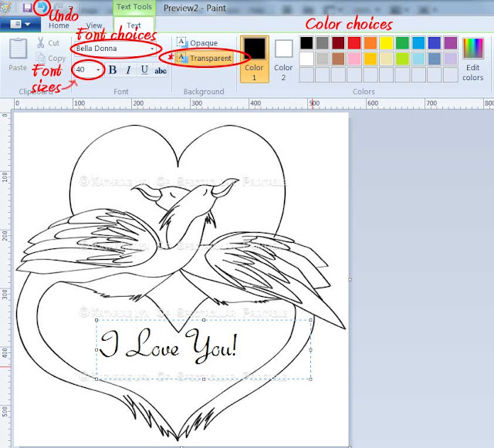494x448 pixels.
Task: Click the Save floppy disk icon
Action: click(28, 8)
